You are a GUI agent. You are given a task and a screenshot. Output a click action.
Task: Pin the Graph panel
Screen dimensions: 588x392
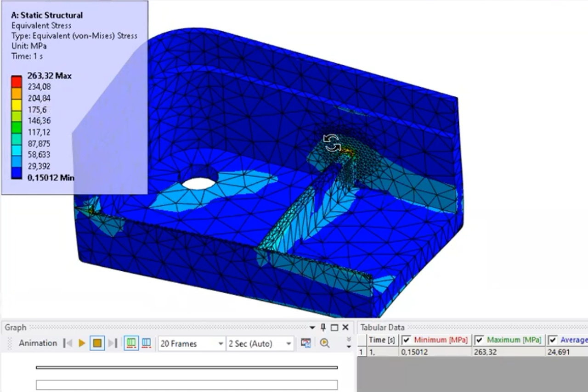coord(323,327)
